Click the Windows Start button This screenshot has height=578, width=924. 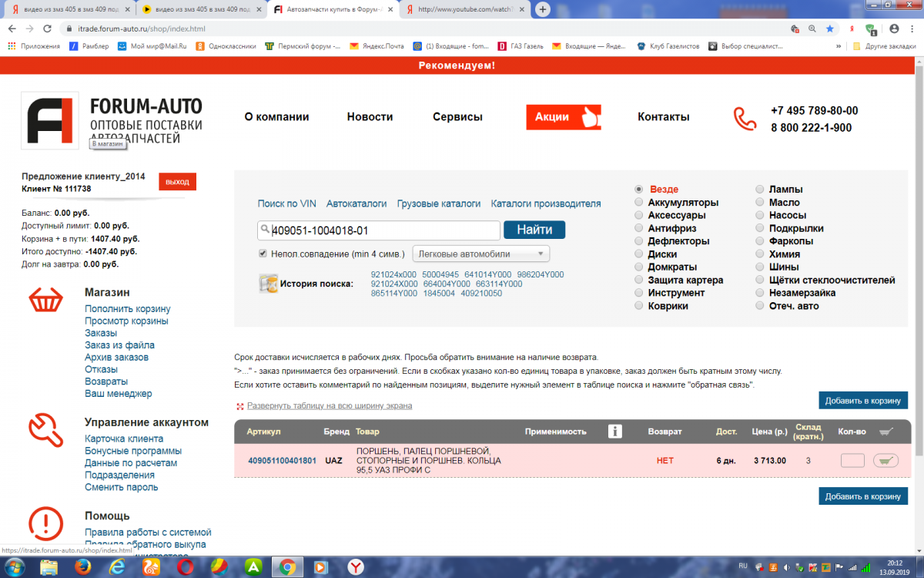[x=15, y=567]
